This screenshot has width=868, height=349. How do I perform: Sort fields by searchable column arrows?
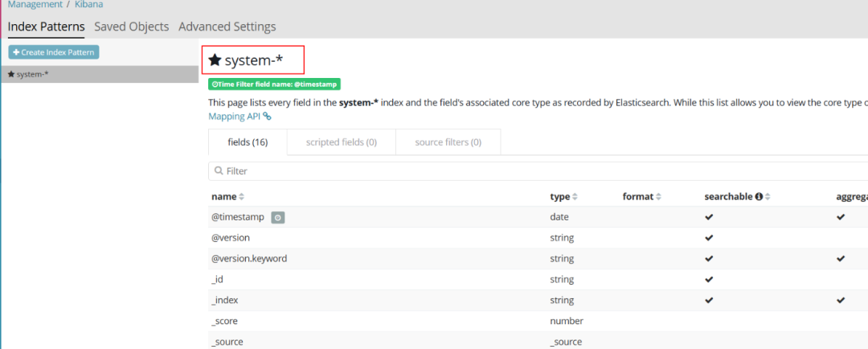(x=768, y=197)
